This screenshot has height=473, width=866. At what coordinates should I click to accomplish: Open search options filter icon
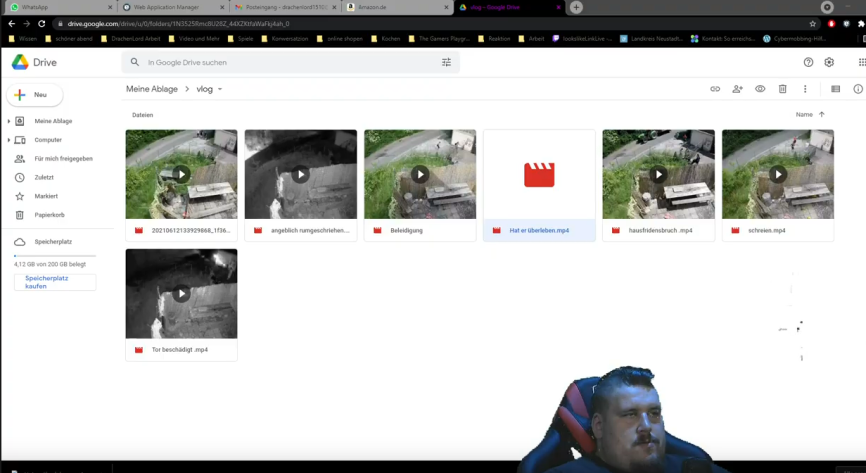pos(446,62)
